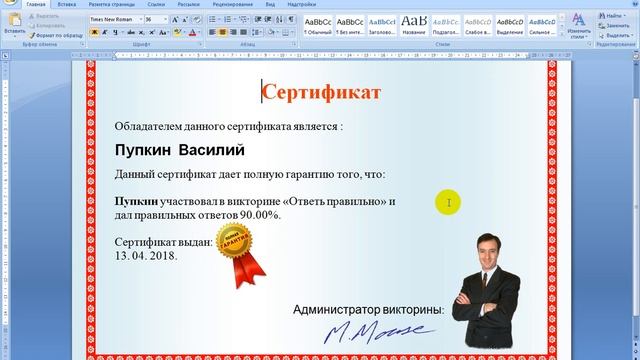Click the numbered list icon
This screenshot has height=360, width=640.
[x=227, y=19]
